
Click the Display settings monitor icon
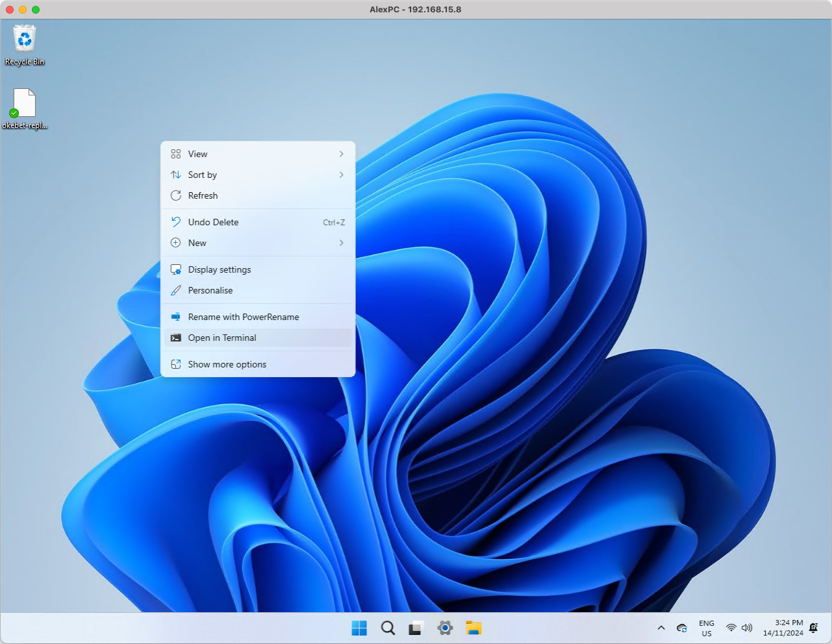tap(175, 269)
